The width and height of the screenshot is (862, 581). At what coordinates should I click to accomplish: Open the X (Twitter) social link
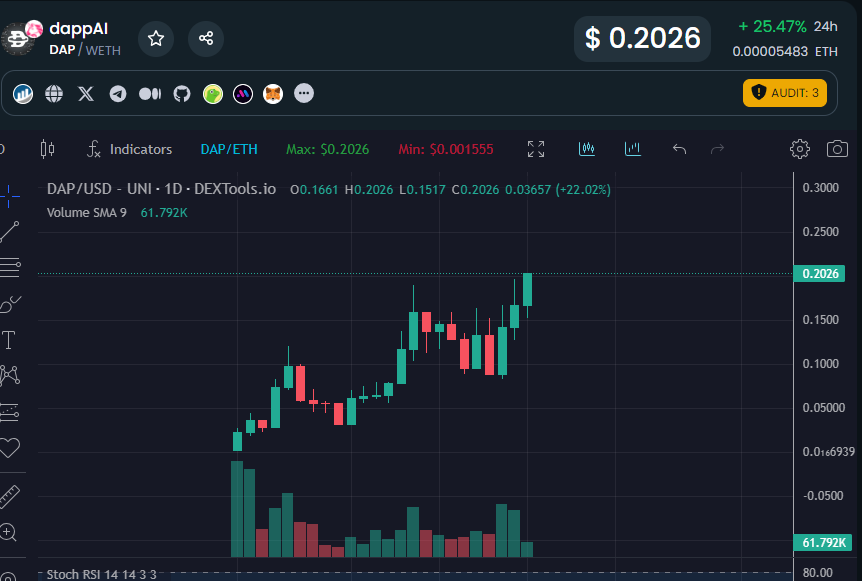point(86,94)
